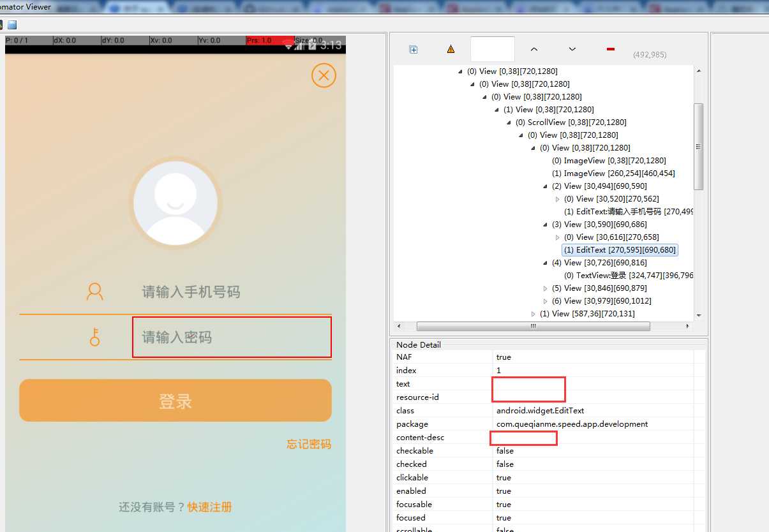Click the hierarchy tree horizontal scrollbar thumb

coord(533,326)
